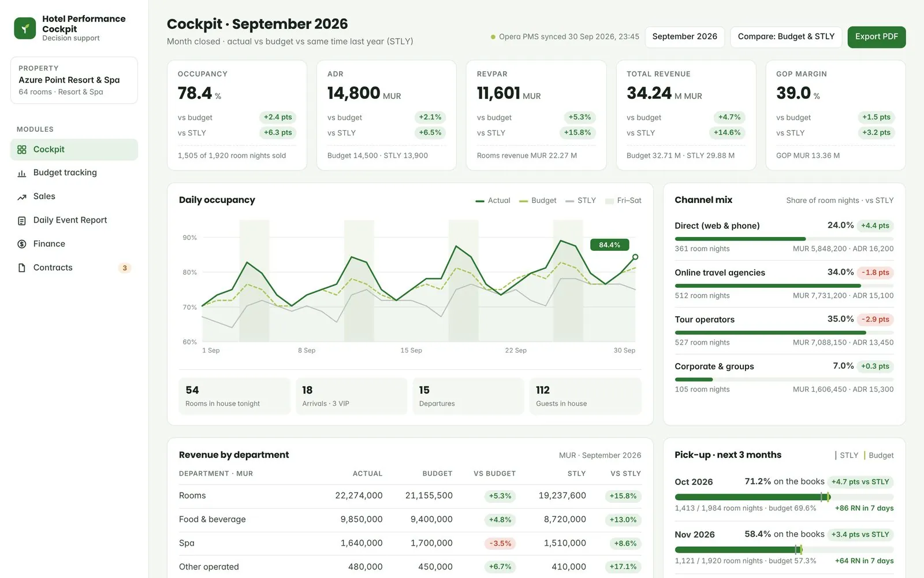Click the ADR 14,800 MUR card
The height and width of the screenshot is (578, 924).
[386, 116]
